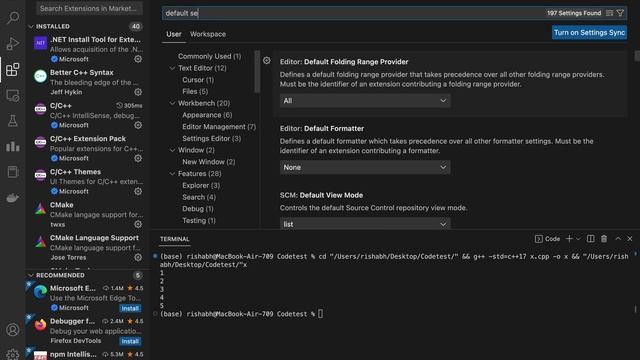
Task: Focus the Search Extensions in Marketplace field
Action: [x=89, y=8]
